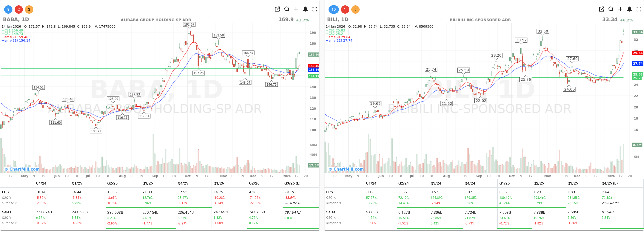
Task: Select the search magnifier on BABA chart
Action: click(x=287, y=9)
